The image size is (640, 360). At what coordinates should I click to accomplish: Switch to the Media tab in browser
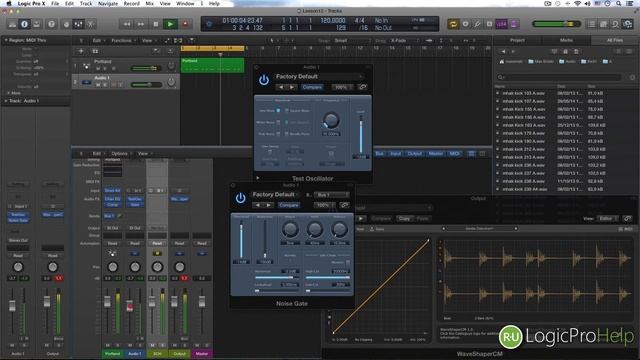[x=566, y=40]
